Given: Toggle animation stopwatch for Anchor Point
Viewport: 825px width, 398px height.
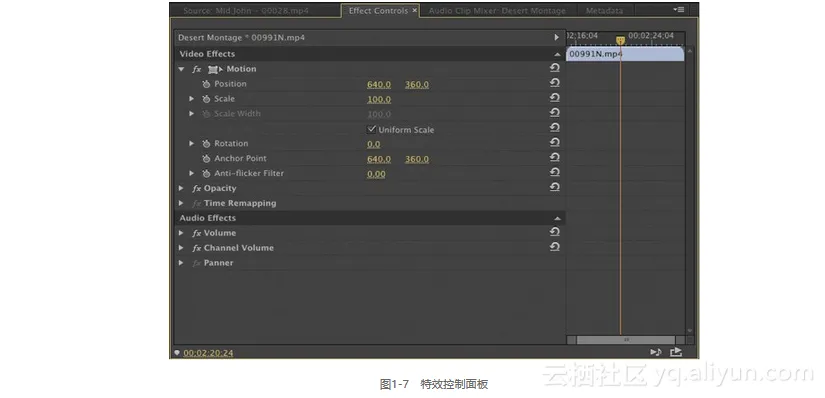Looking at the screenshot, I should point(206,158).
